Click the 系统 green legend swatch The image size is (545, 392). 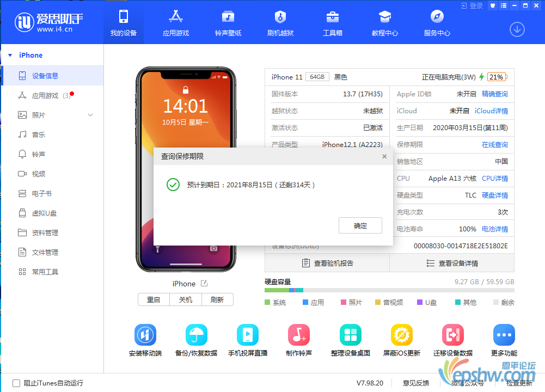pyautogui.click(x=267, y=302)
